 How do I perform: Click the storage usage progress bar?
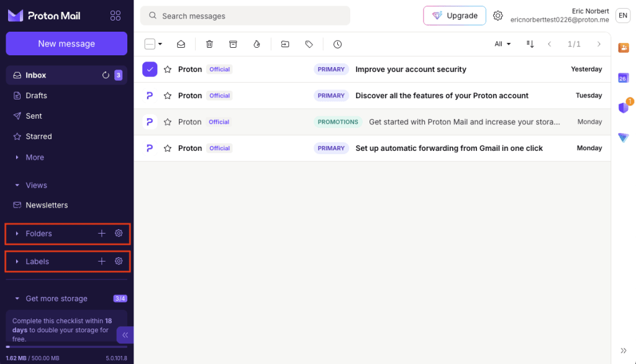66,347
